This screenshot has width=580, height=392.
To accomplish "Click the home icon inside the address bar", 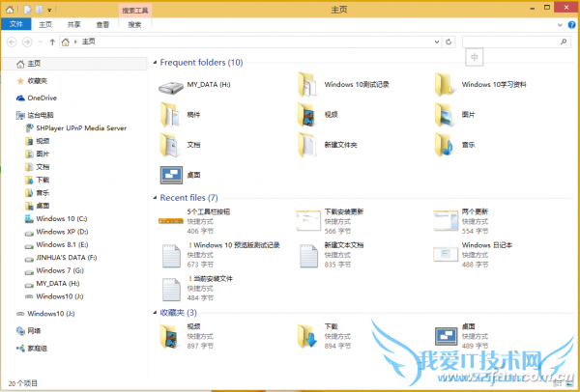I will (66, 42).
